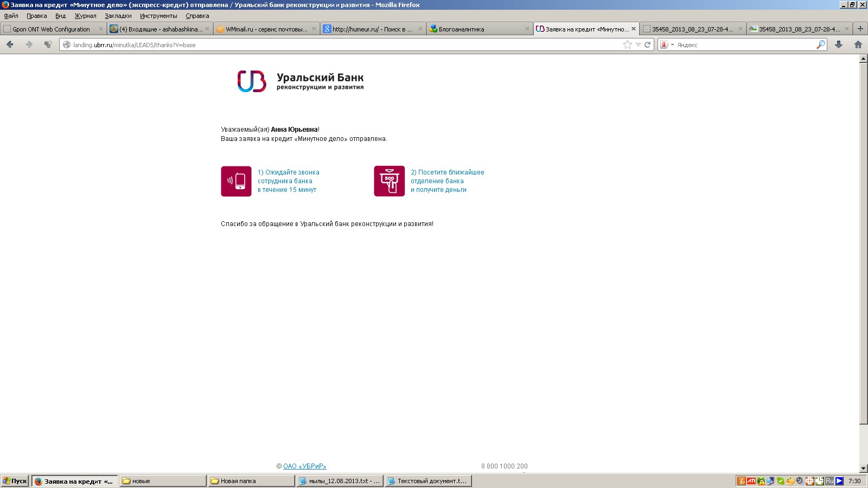Click the Java icon in system tray

[x=742, y=481]
